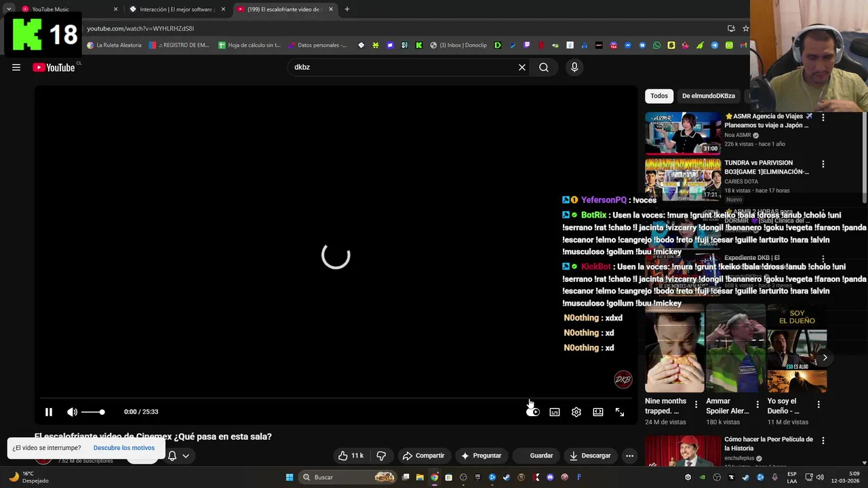Open the YouTube hamburger guide menu

(x=16, y=67)
